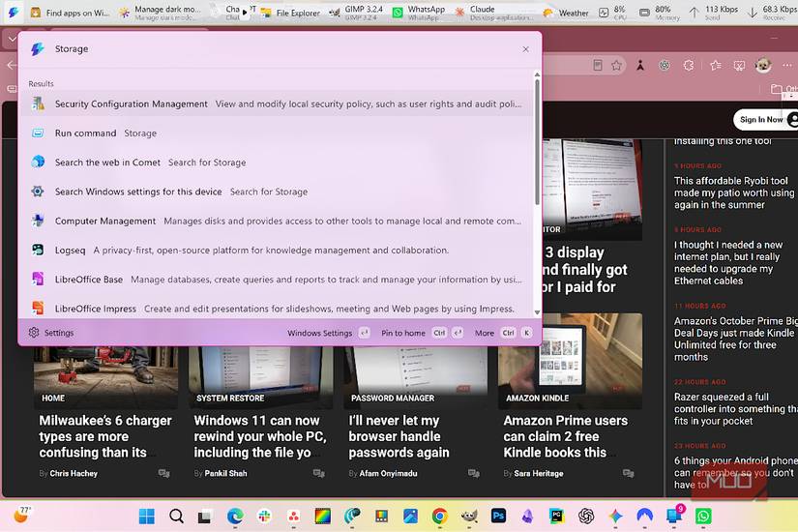Open the Weather item in top dock
The width and height of the screenshot is (798, 532).
point(566,13)
